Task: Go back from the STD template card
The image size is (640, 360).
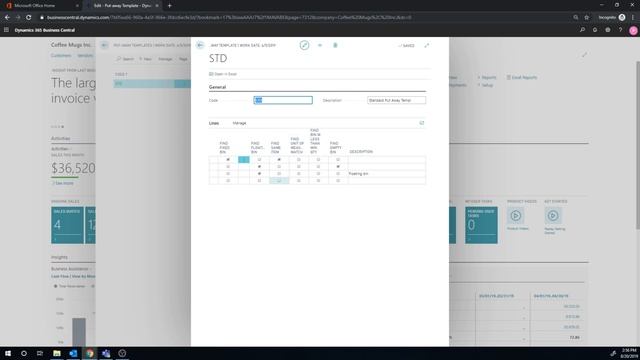Action: pos(200,45)
